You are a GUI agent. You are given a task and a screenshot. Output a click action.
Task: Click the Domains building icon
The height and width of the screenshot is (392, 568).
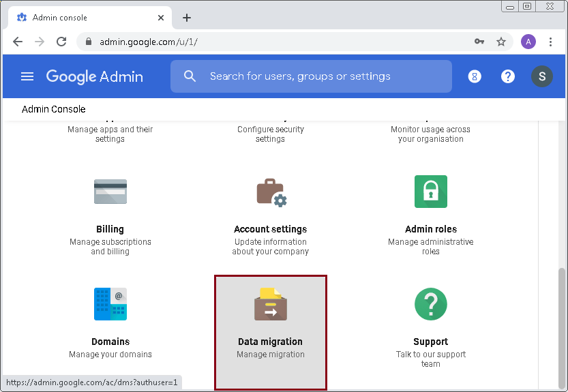click(110, 304)
